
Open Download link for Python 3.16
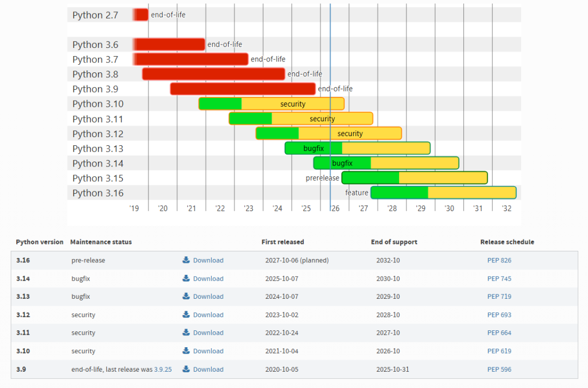(x=208, y=260)
